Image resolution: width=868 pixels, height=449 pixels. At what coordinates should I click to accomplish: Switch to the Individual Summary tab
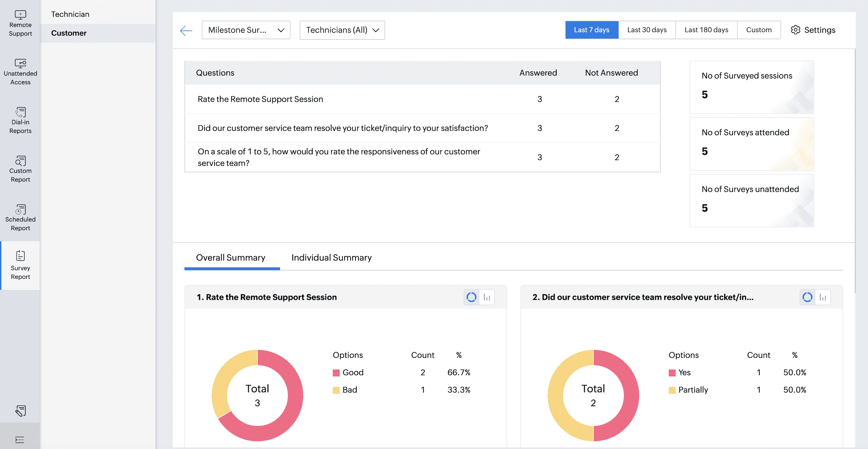(x=331, y=258)
